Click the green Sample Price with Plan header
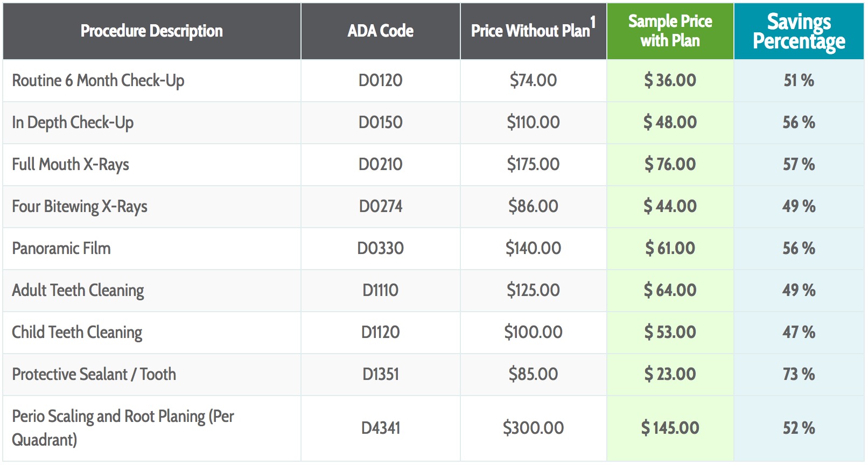Screen dimensions: 868x465 pyautogui.click(x=670, y=31)
